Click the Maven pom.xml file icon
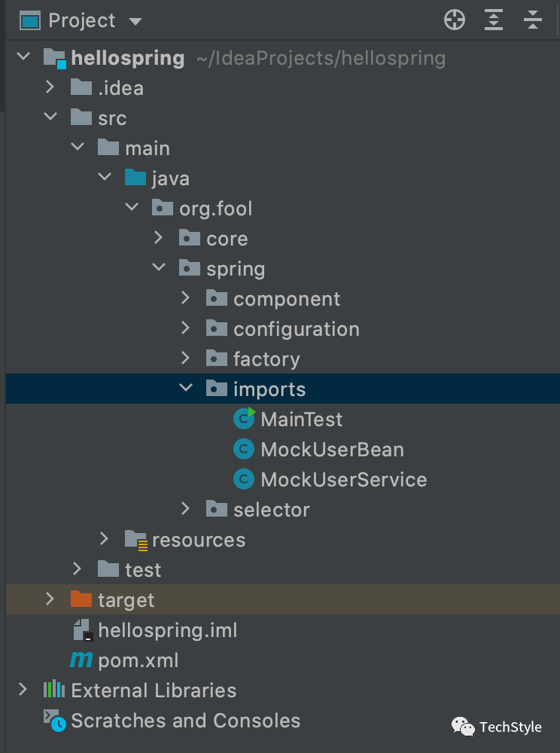560x753 pixels. (81, 660)
